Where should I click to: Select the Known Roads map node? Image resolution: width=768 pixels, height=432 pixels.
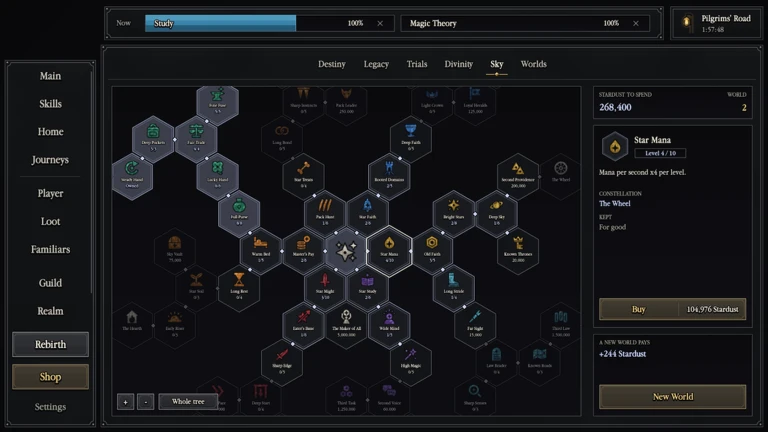click(539, 363)
